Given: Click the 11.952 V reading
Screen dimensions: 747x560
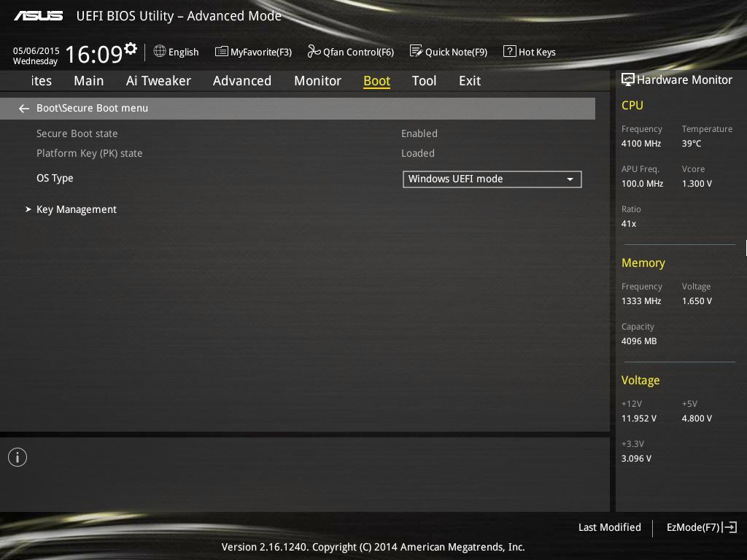Looking at the screenshot, I should [x=639, y=418].
